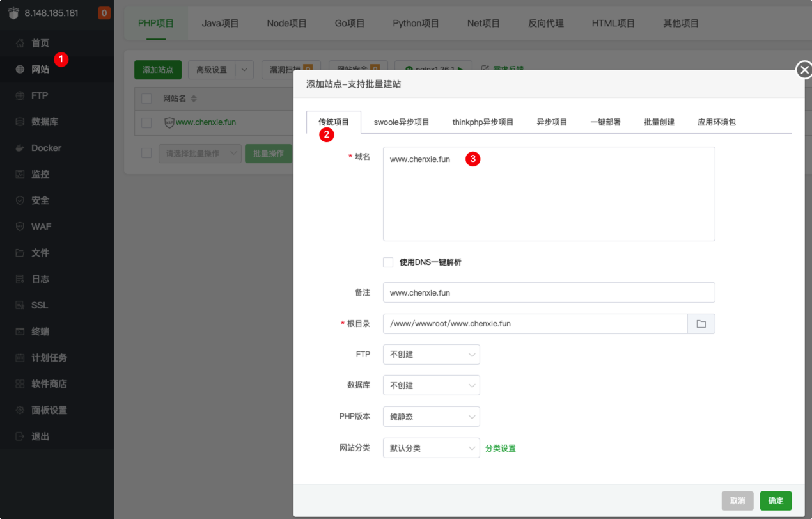The image size is (812, 519).
Task: Open the database icon in sidebar
Action: [20, 122]
